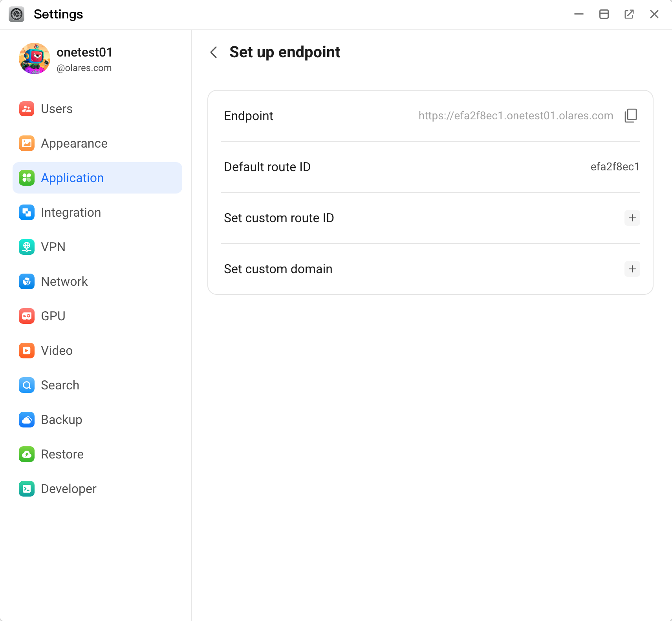Viewport: 672px width, 621px height.
Task: Collapse via the back chevron arrow
Action: [214, 52]
